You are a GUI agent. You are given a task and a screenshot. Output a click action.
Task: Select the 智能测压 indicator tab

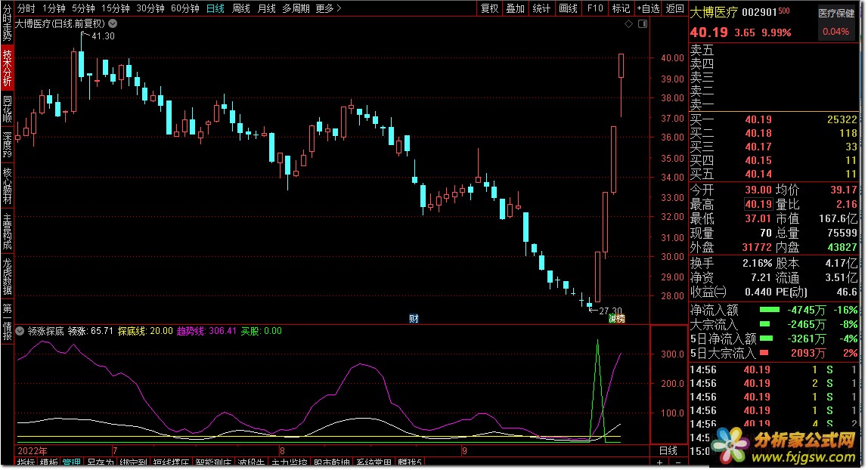coord(214,462)
